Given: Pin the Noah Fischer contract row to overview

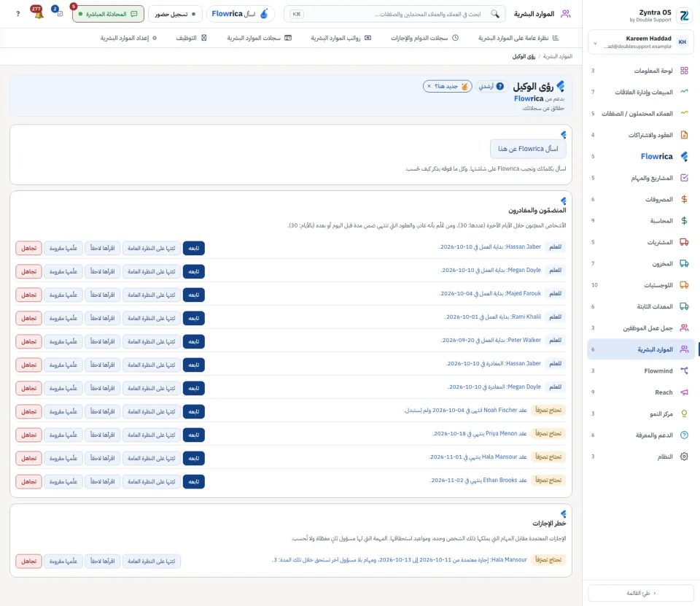Looking at the screenshot, I should click(152, 411).
